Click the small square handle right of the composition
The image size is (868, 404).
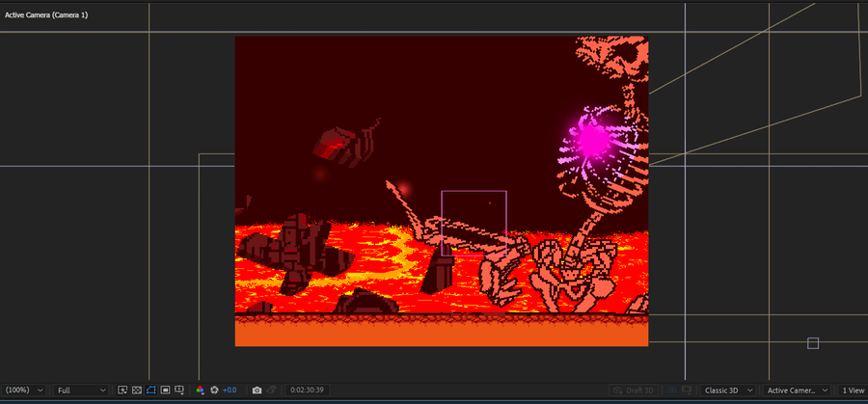tap(813, 343)
